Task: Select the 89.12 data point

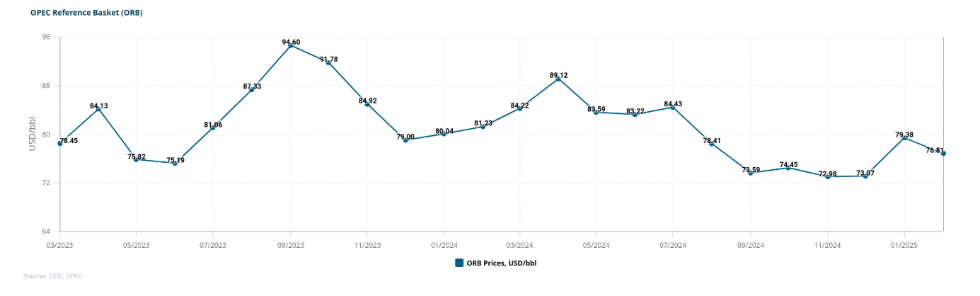Action: (x=558, y=79)
